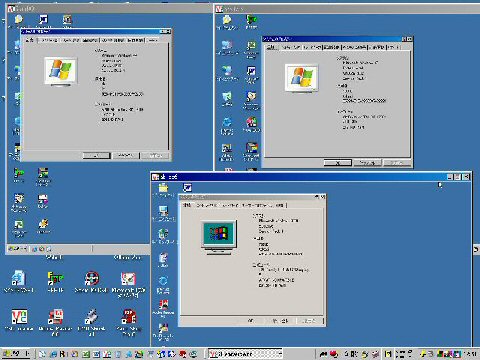This screenshot has height=360, width=480.
Task: Click the system tray clock
Action: coord(471,354)
